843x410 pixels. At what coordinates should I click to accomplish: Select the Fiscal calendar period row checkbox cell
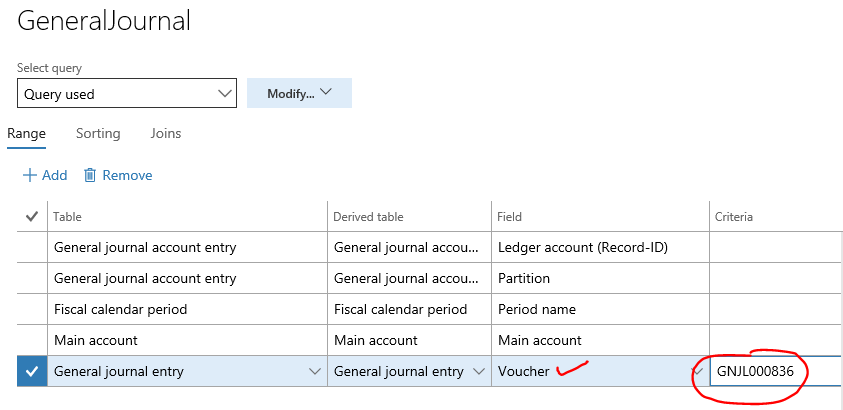click(32, 310)
